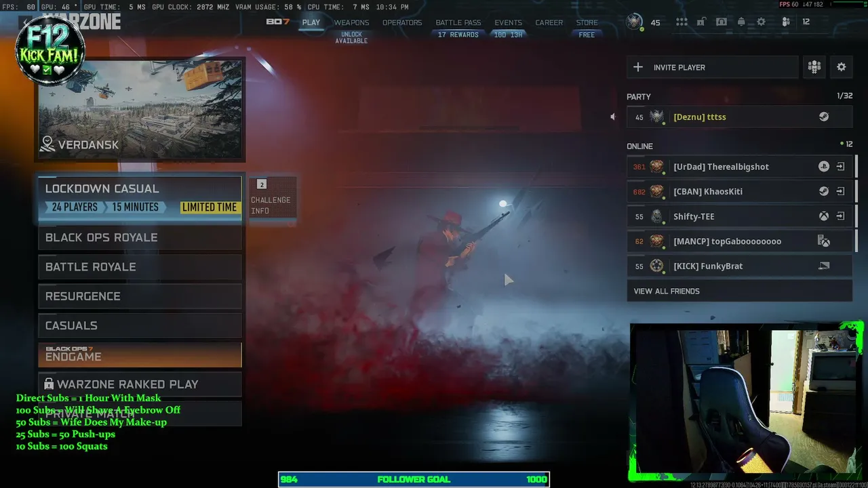The image size is (868, 488).
Task: Click the PC Xbox icon on topGaboooooooo's row
Action: 824,241
